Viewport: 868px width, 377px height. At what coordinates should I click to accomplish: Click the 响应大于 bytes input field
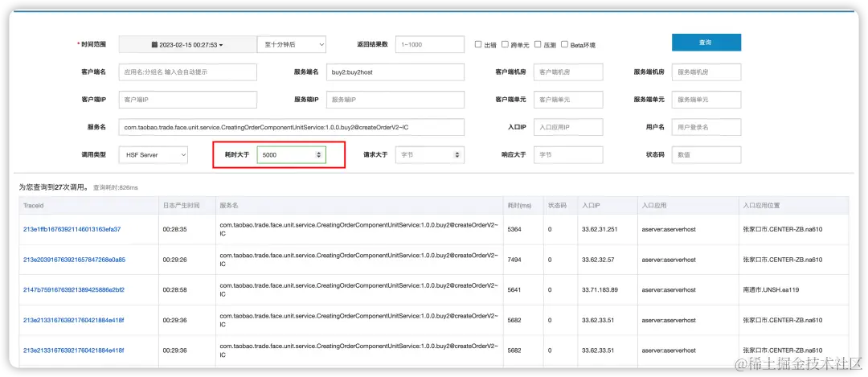click(x=568, y=155)
